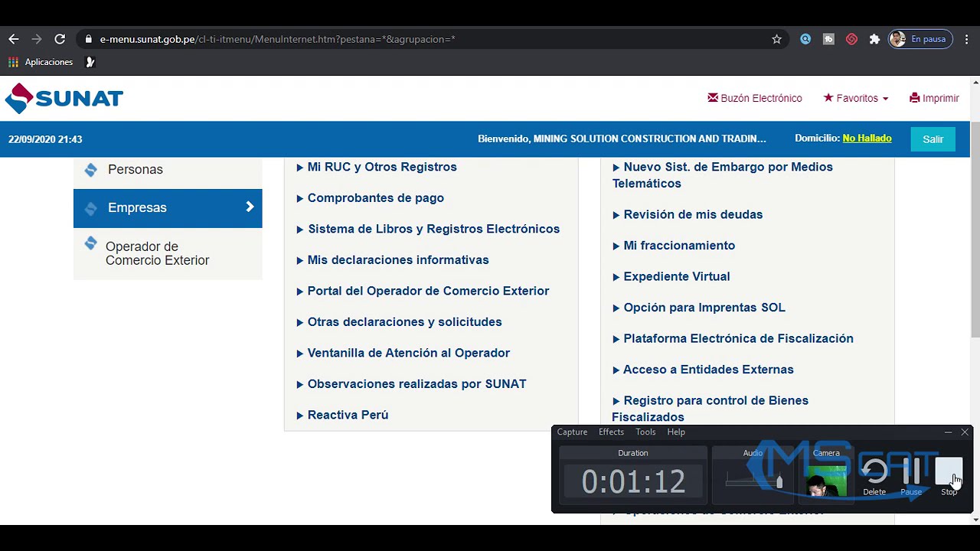Click the site lock icon in address bar
This screenshot has height=551, width=980.
[x=89, y=39]
